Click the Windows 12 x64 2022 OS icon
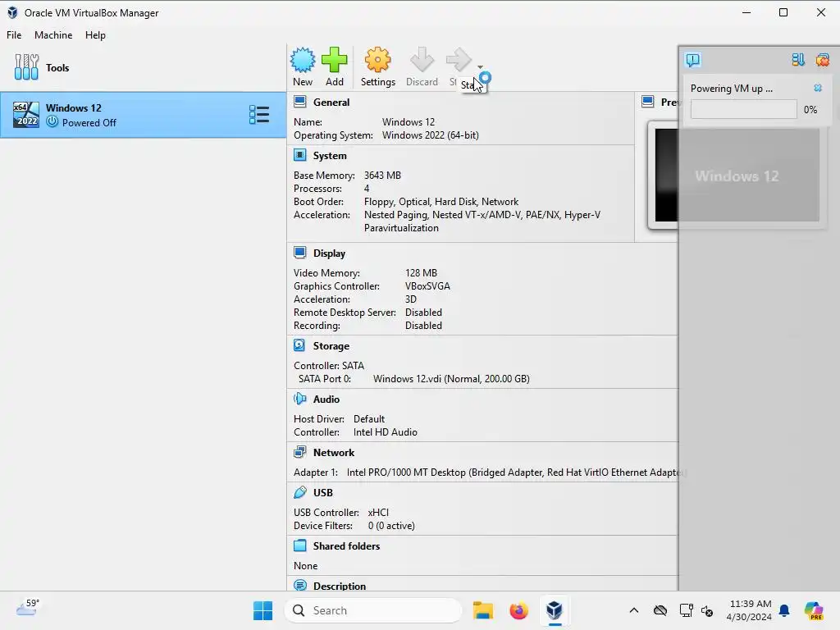Viewport: 840px width, 630px height. coord(26,115)
